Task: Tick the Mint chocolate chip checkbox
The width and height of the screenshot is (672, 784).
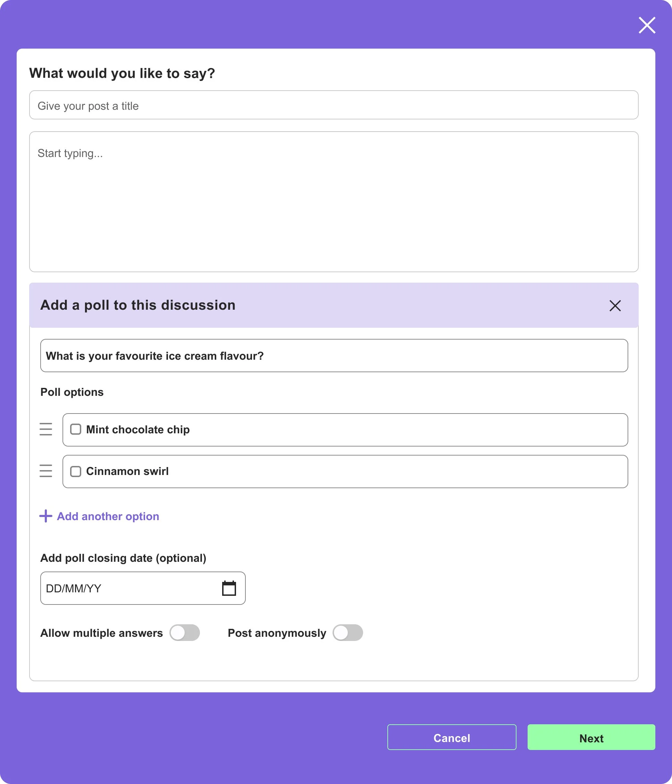Action: click(x=76, y=429)
